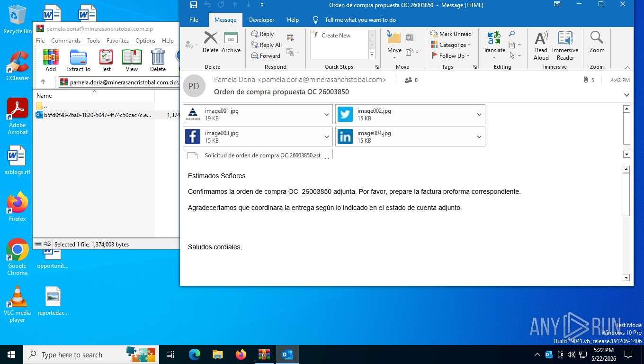Open WinRAR Favorites menu
The width and height of the screenshot is (644, 364).
pyautogui.click(x=117, y=41)
